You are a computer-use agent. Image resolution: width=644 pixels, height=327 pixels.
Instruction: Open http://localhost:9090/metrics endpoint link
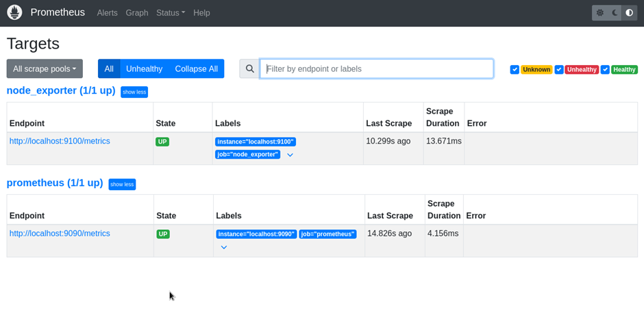coord(60,233)
